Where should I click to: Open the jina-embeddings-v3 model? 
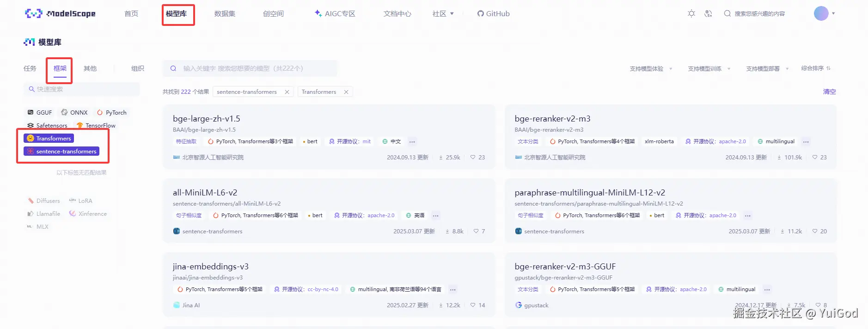pos(211,266)
